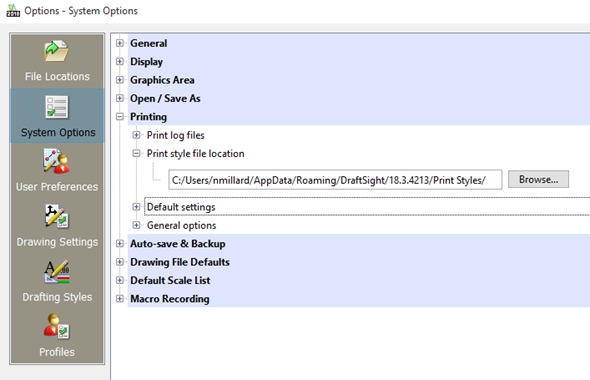Select the Open / Save As heading
This screenshot has width=590, height=380.
point(165,99)
